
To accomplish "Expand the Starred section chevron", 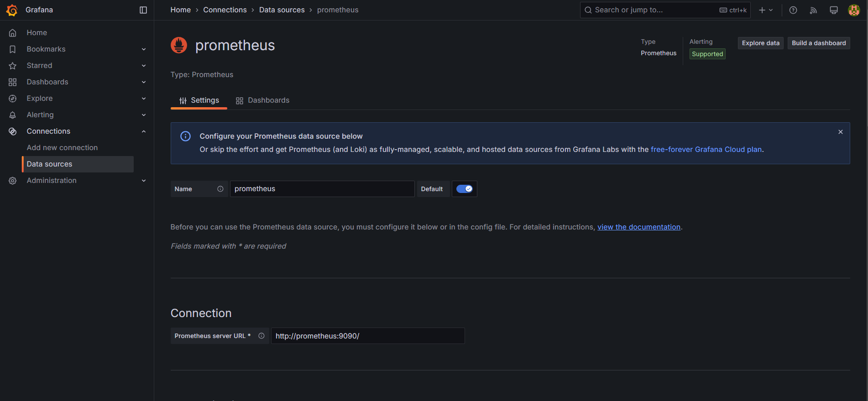I will (144, 66).
